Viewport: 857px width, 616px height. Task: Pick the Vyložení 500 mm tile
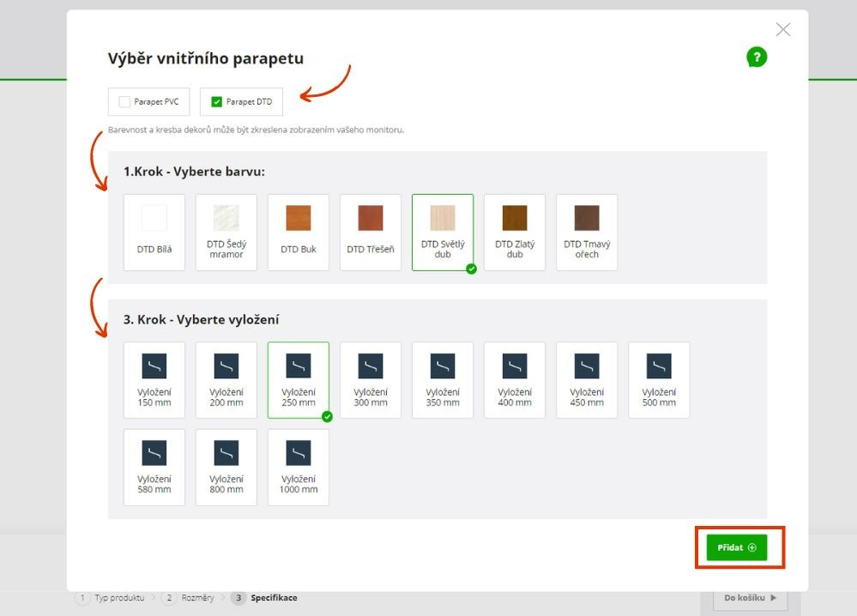[659, 380]
